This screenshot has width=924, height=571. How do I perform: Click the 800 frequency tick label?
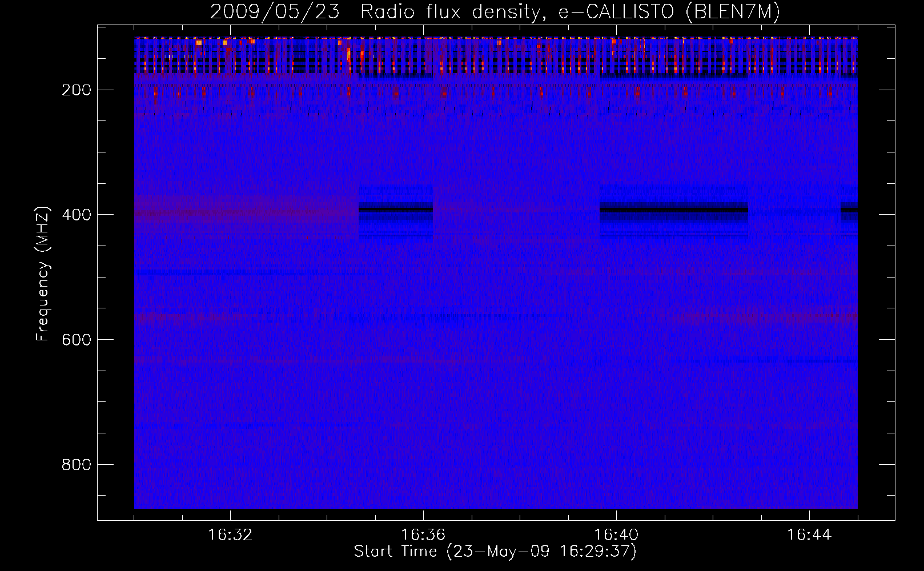(x=77, y=465)
